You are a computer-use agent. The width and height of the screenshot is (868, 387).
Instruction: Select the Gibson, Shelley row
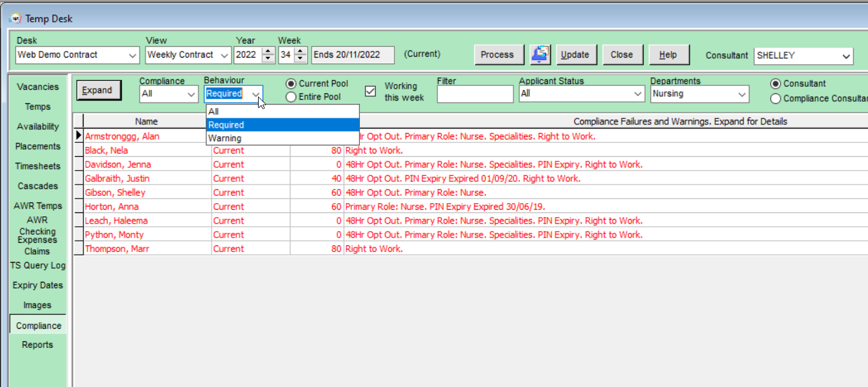pos(470,193)
